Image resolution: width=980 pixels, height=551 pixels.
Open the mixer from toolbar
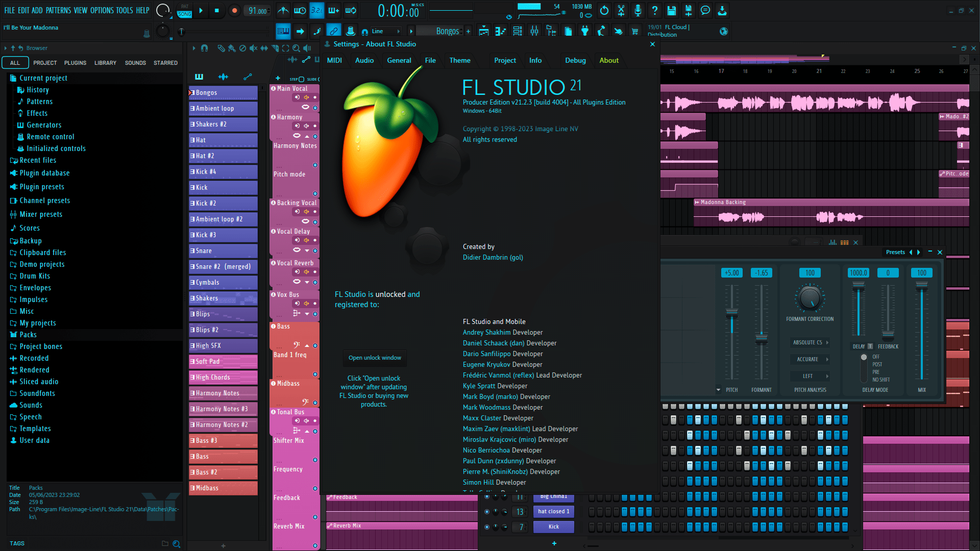click(x=534, y=32)
